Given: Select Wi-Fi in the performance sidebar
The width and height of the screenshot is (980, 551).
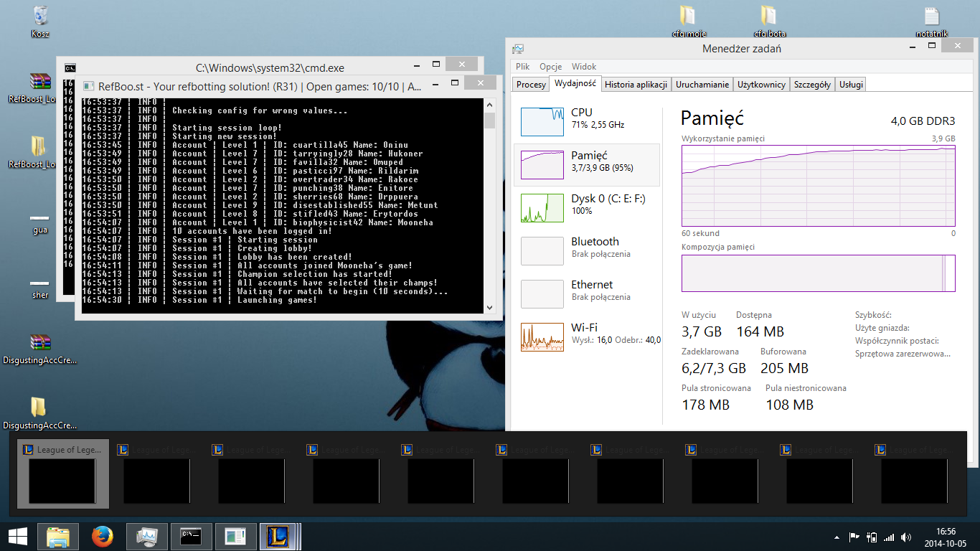Looking at the screenshot, I should coord(587,336).
